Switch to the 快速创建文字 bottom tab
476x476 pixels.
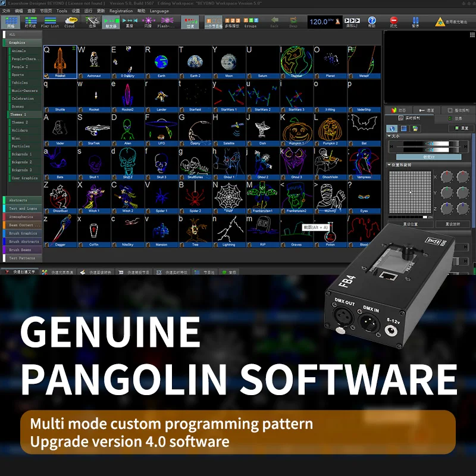click(20, 272)
